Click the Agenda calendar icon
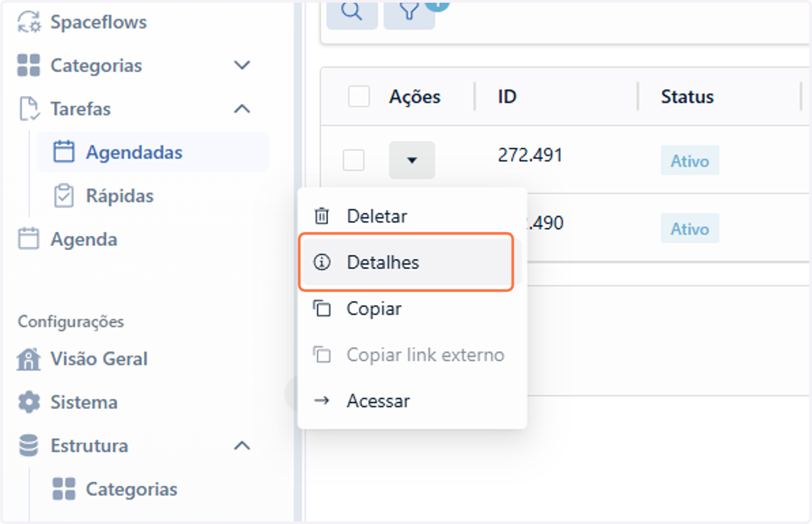Viewport: 812px width, 524px height. pyautogui.click(x=28, y=239)
